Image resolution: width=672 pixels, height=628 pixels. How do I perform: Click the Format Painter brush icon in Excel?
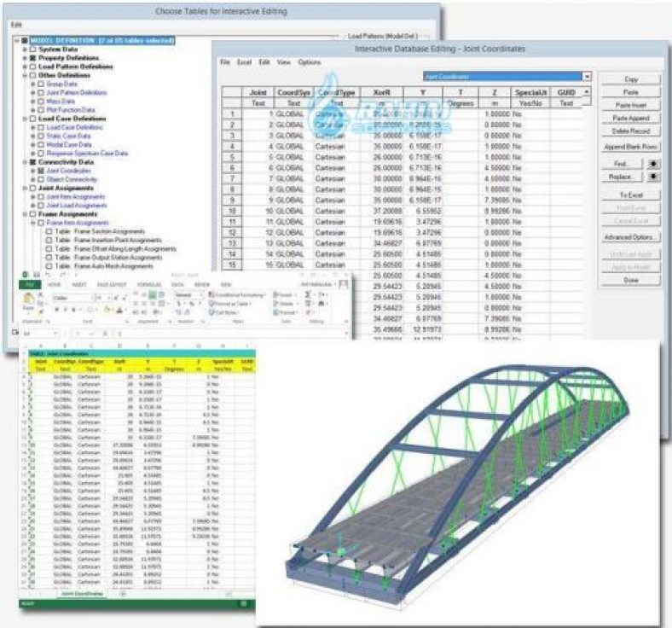pos(41,311)
